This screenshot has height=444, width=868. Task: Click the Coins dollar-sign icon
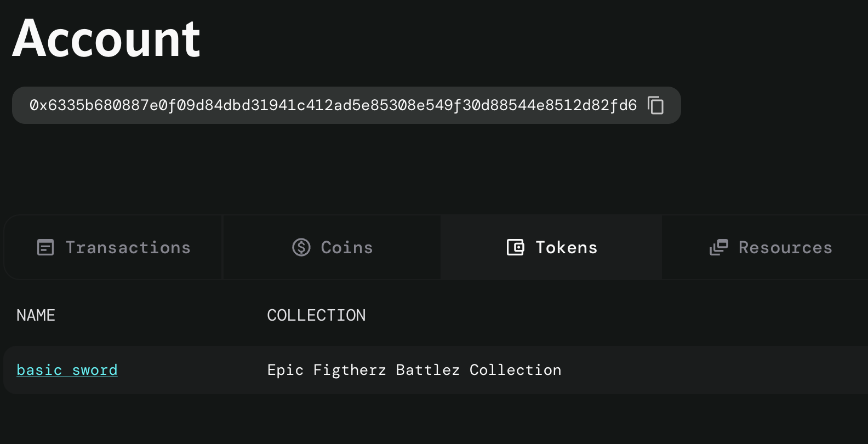coord(301,247)
